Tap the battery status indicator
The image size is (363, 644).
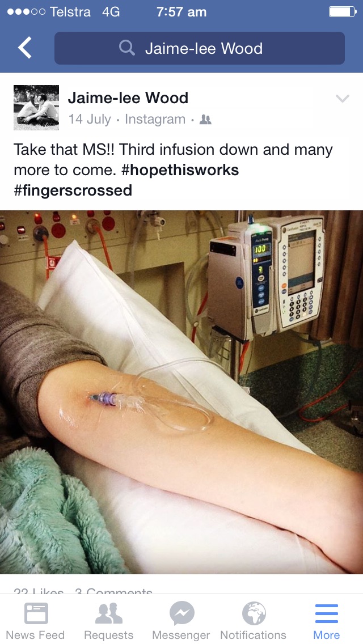click(343, 11)
